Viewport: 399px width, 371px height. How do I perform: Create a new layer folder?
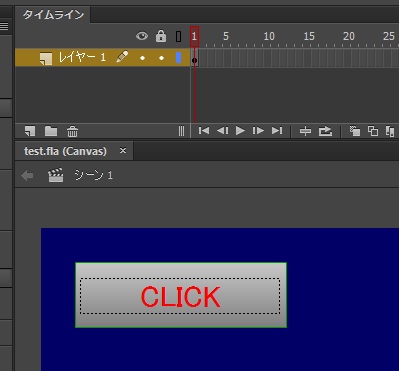[x=51, y=131]
